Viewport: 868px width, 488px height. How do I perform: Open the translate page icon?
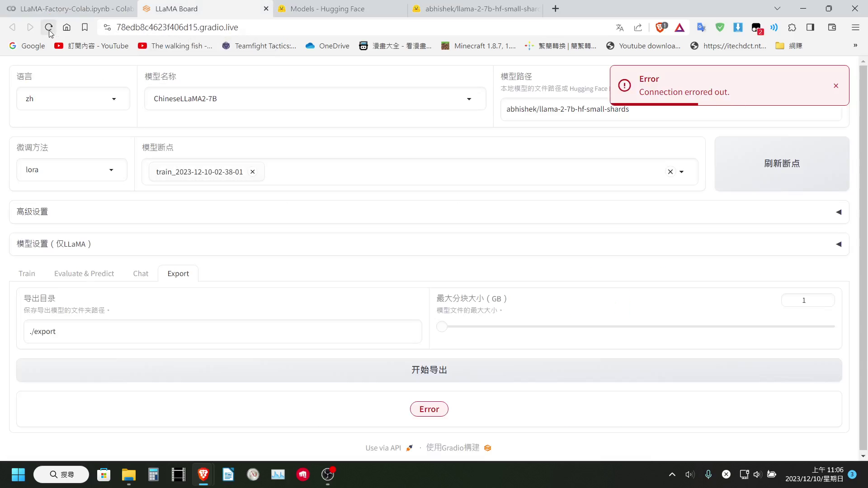tap(620, 28)
